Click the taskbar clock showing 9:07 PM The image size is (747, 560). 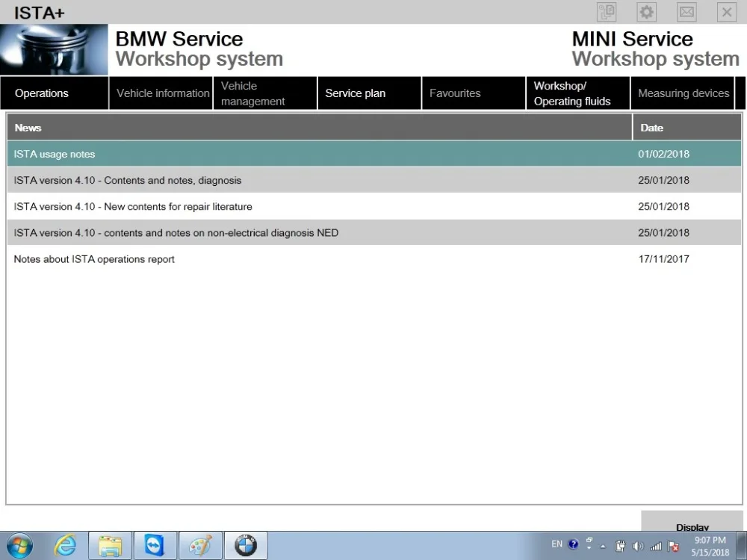click(x=710, y=547)
